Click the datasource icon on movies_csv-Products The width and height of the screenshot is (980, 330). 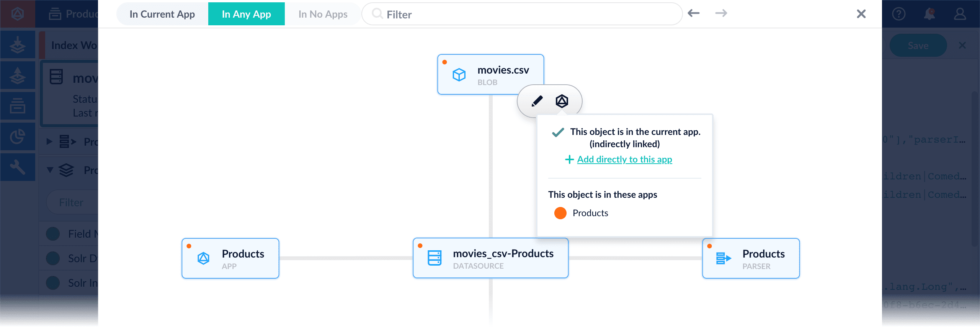pyautogui.click(x=434, y=258)
